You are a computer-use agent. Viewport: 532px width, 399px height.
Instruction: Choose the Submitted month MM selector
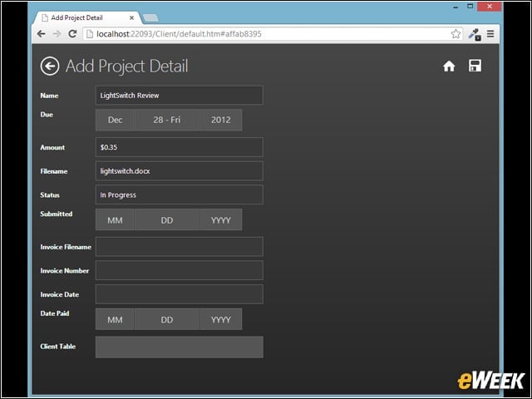115,219
